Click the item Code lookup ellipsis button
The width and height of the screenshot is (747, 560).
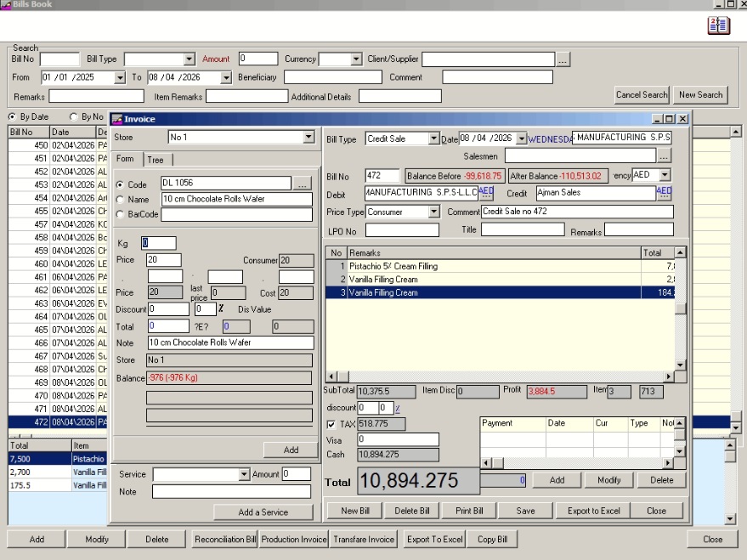point(303,184)
